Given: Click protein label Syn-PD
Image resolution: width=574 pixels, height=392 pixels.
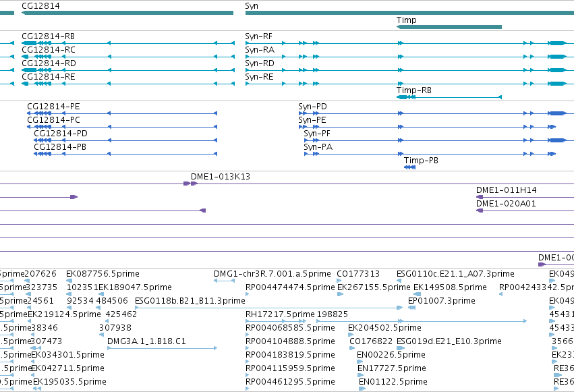Looking at the screenshot, I should pos(312,107).
